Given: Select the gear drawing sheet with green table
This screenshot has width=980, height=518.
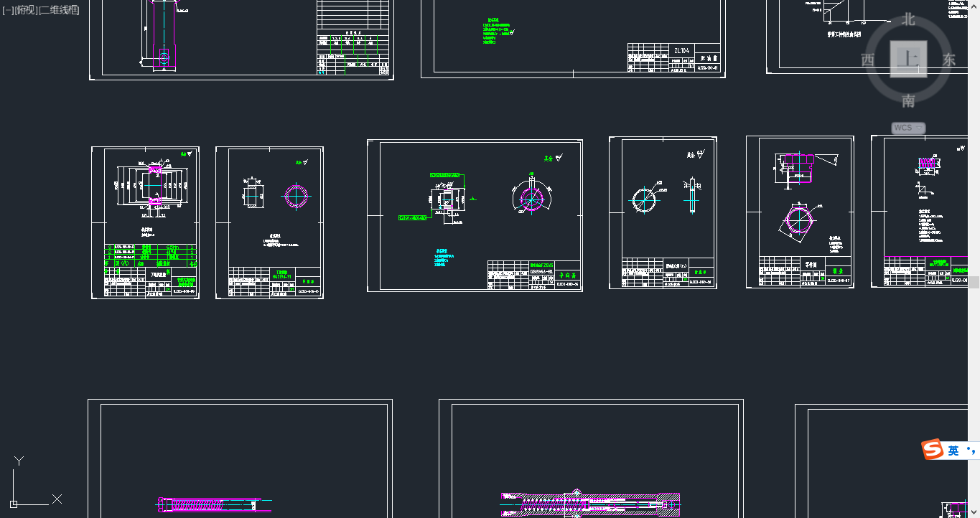Looking at the screenshot, I should [x=145, y=222].
